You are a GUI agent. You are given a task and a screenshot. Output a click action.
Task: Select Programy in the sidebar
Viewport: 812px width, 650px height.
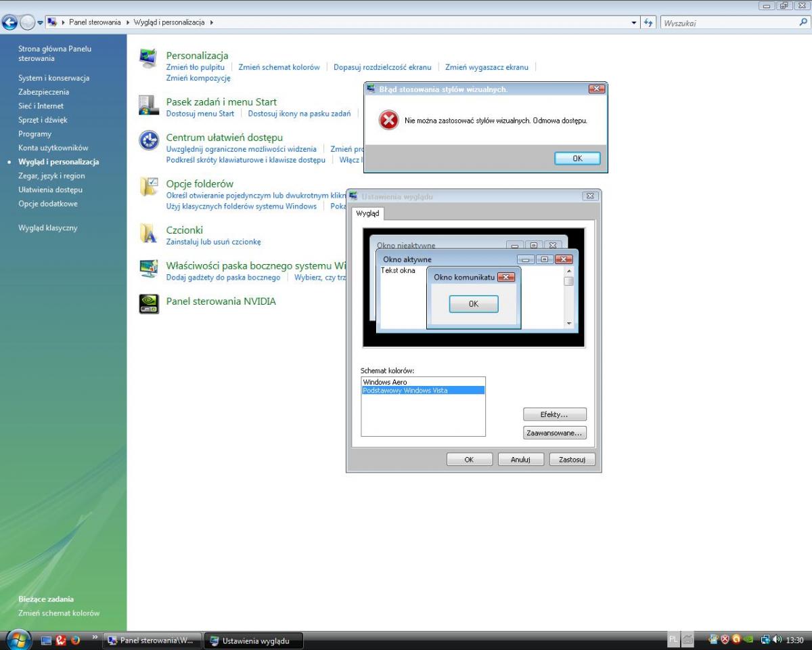[35, 134]
